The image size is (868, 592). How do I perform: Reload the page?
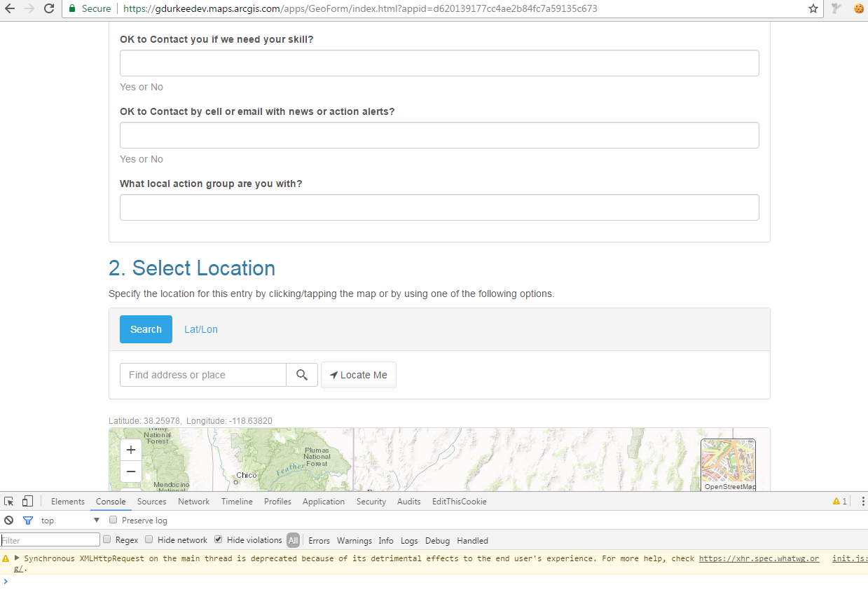click(49, 8)
